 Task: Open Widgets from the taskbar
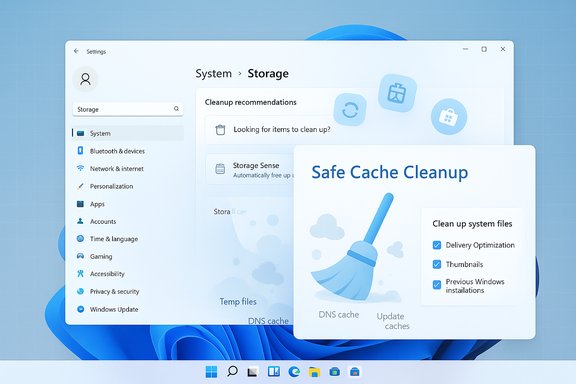[274, 372]
